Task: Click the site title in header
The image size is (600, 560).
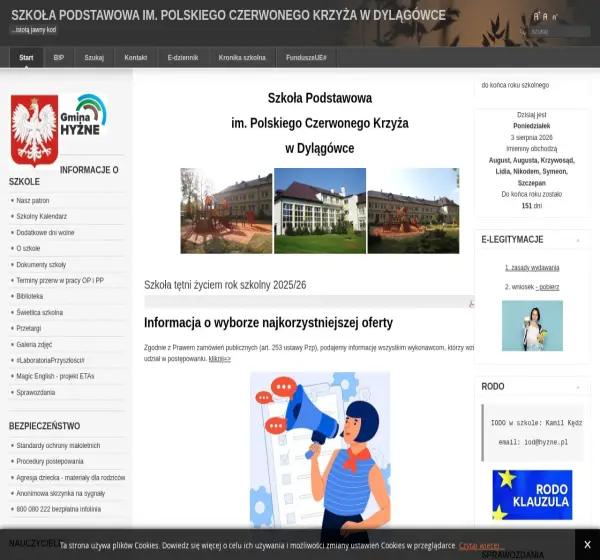Action: (x=228, y=15)
